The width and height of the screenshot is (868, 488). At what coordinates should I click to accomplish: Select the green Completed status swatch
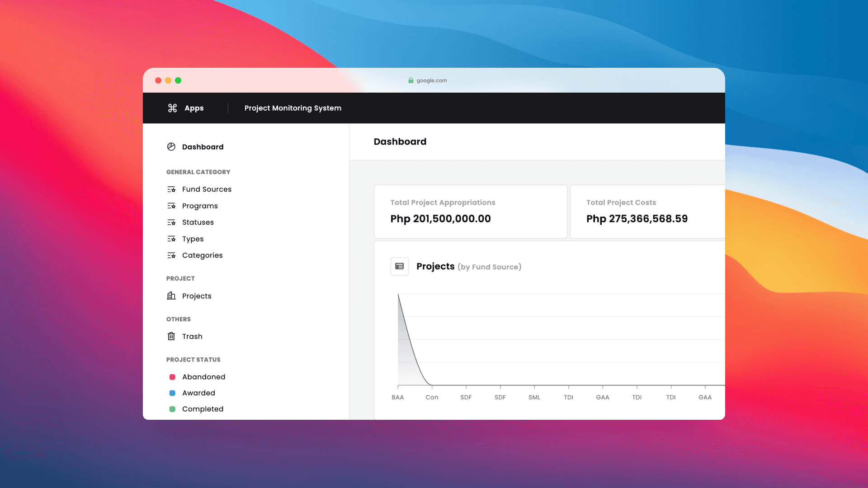click(x=172, y=409)
